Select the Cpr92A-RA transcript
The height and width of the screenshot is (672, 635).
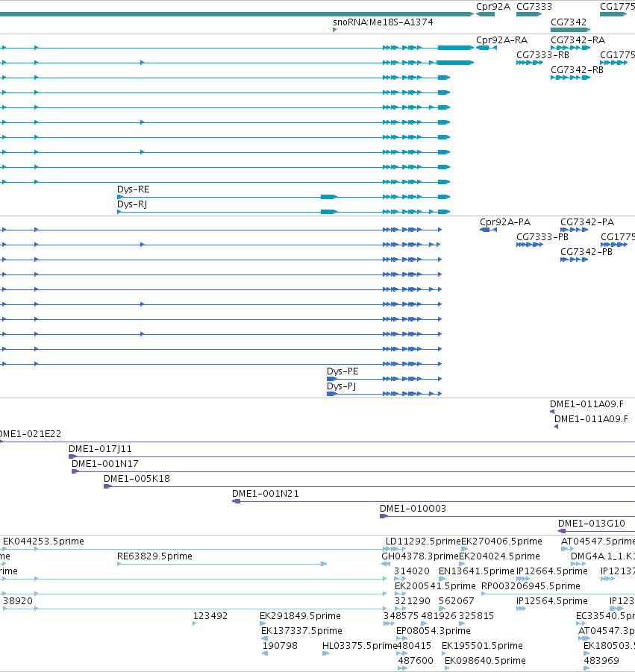coord(487,48)
